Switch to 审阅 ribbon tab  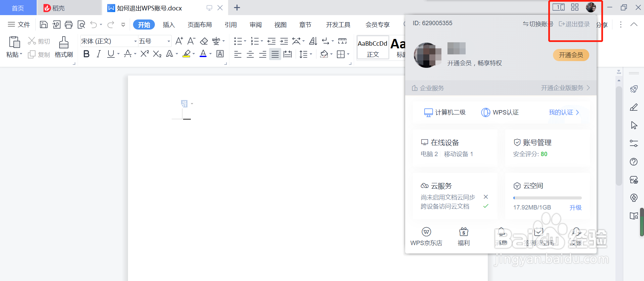coord(256,25)
